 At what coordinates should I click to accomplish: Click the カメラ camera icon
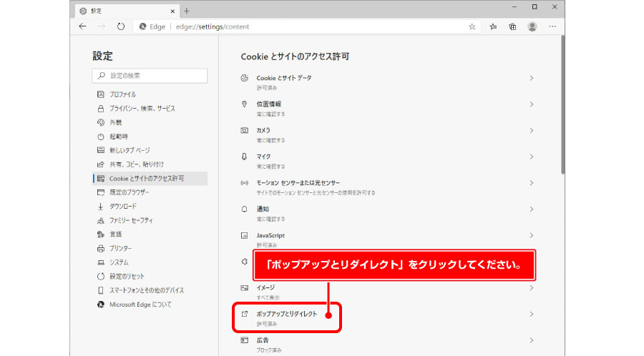[245, 130]
